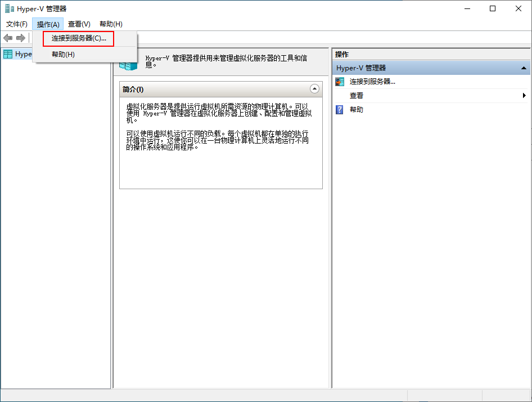This screenshot has width=532, height=402.
Task: Click the paragraph starting 可以使用虚拟机运行
Action: coord(218,140)
